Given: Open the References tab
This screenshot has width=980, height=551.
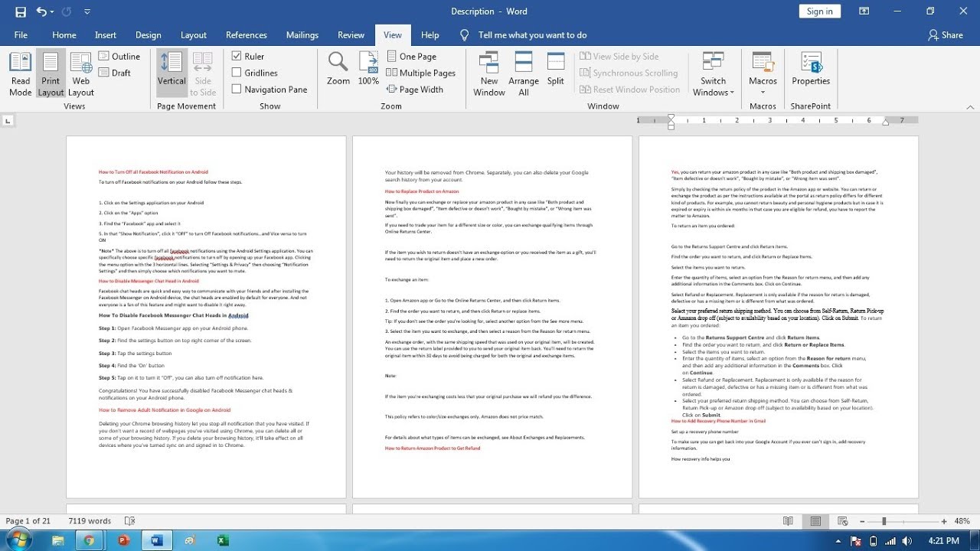Looking at the screenshot, I should point(247,35).
